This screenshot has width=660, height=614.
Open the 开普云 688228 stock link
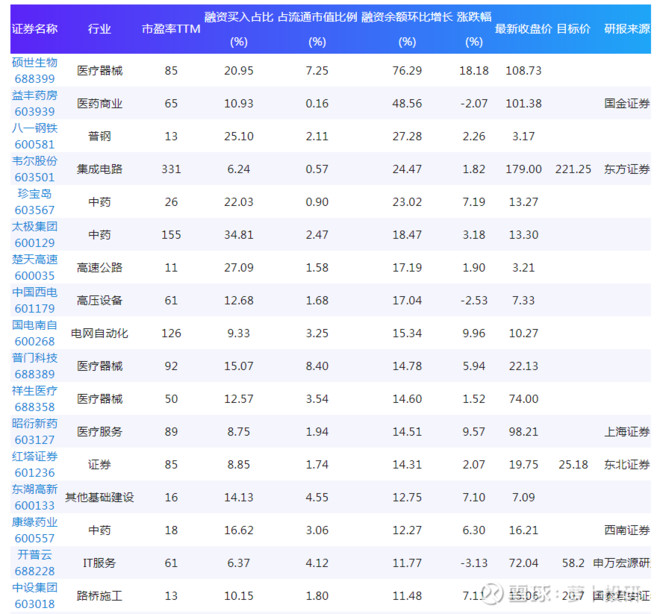pos(34,562)
